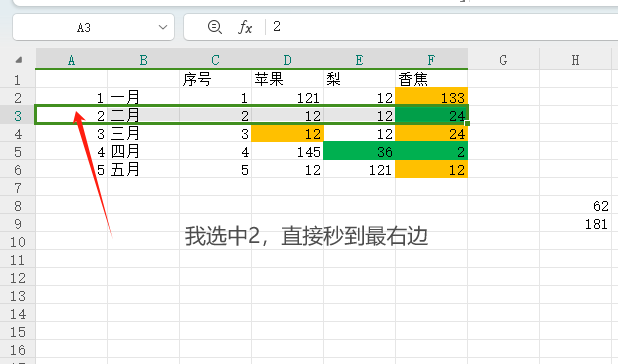The image size is (618, 364).
Task: Click the orange cell with 12 in row 4
Action: click(x=287, y=134)
